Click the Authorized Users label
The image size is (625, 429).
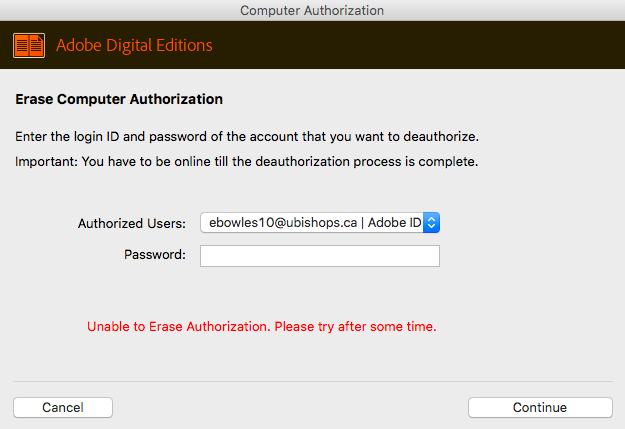pyautogui.click(x=132, y=223)
